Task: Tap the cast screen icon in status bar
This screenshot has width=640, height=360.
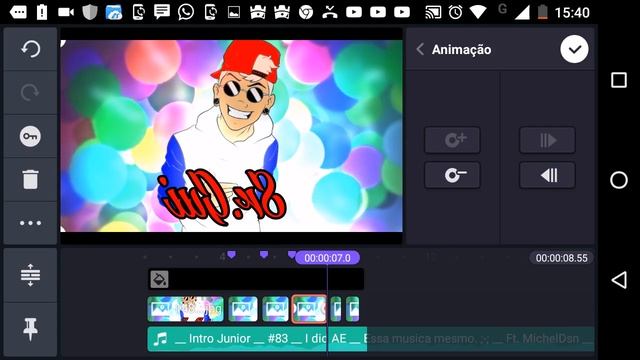Action: (x=433, y=12)
